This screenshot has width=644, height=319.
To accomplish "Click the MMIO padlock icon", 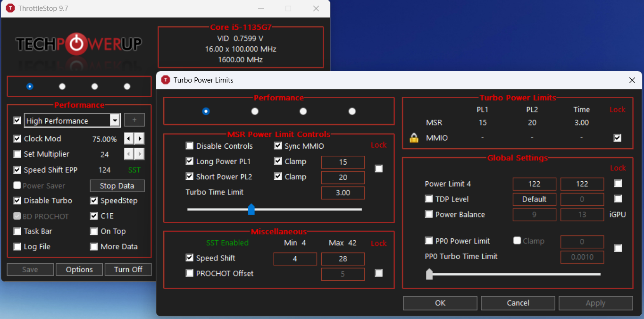I will pos(414,138).
